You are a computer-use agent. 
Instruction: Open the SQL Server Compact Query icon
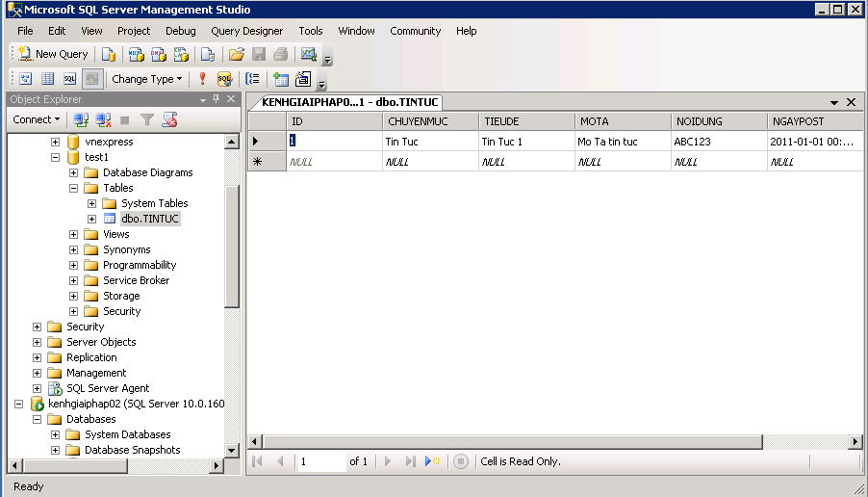tap(208, 54)
